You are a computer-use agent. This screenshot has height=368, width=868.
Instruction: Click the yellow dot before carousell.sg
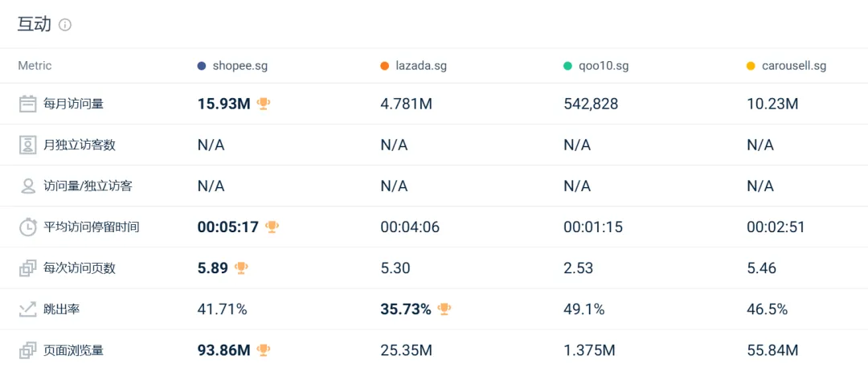point(751,66)
